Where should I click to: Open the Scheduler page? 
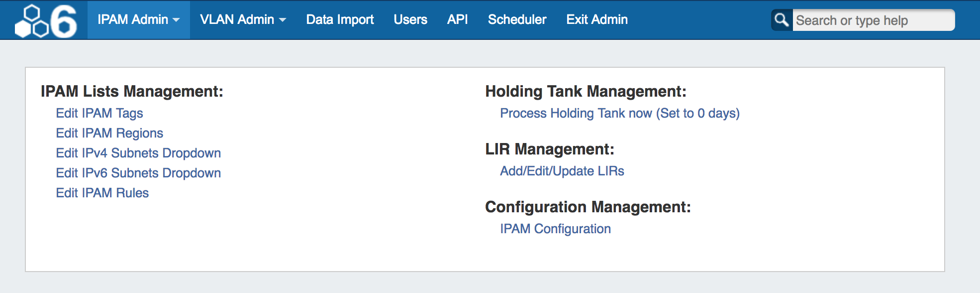tap(517, 19)
